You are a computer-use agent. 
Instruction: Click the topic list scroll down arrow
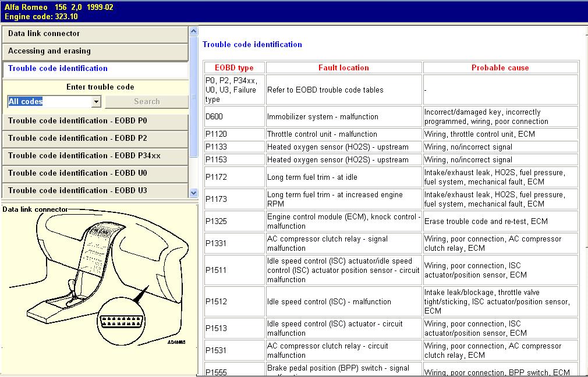tap(194, 193)
